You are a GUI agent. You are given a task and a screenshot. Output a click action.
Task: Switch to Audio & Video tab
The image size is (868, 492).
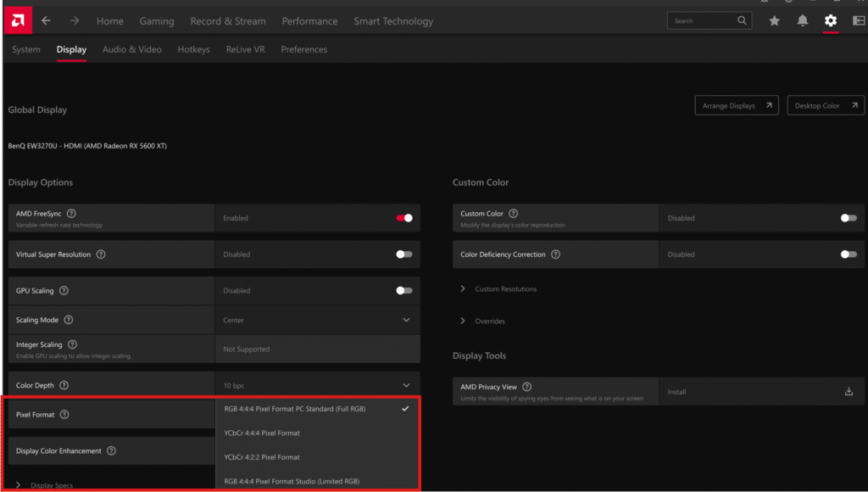tap(131, 49)
